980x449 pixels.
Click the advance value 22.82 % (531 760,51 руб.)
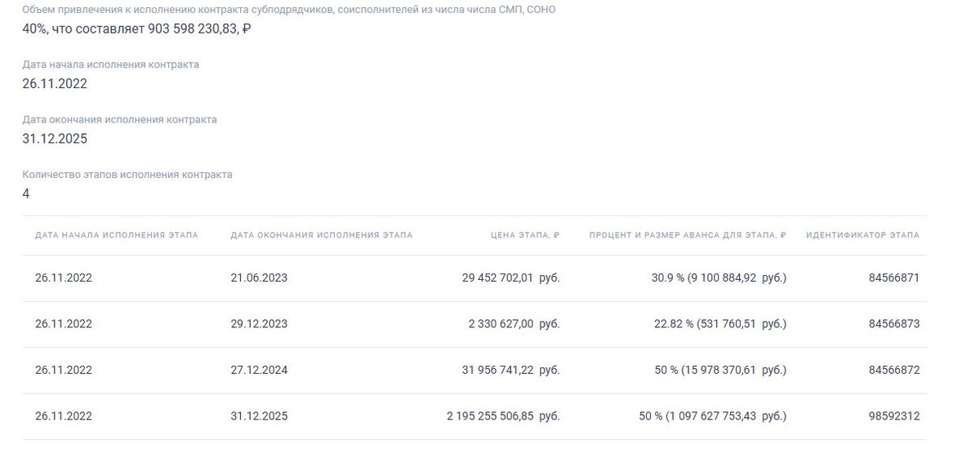point(720,324)
